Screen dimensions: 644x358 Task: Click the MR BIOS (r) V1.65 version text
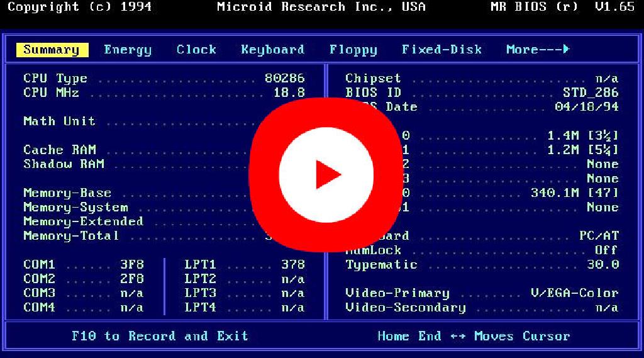pyautogui.click(x=563, y=6)
